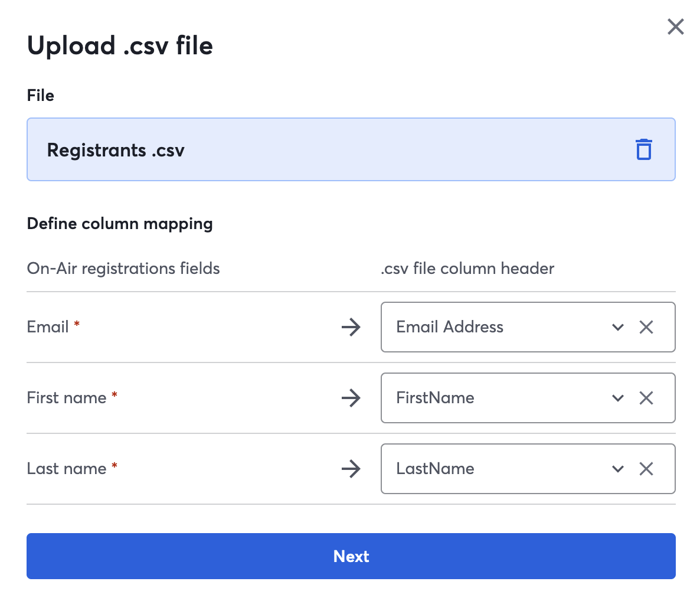
Task: Delete the Registrants .csv file with trash icon
Action: click(x=644, y=149)
